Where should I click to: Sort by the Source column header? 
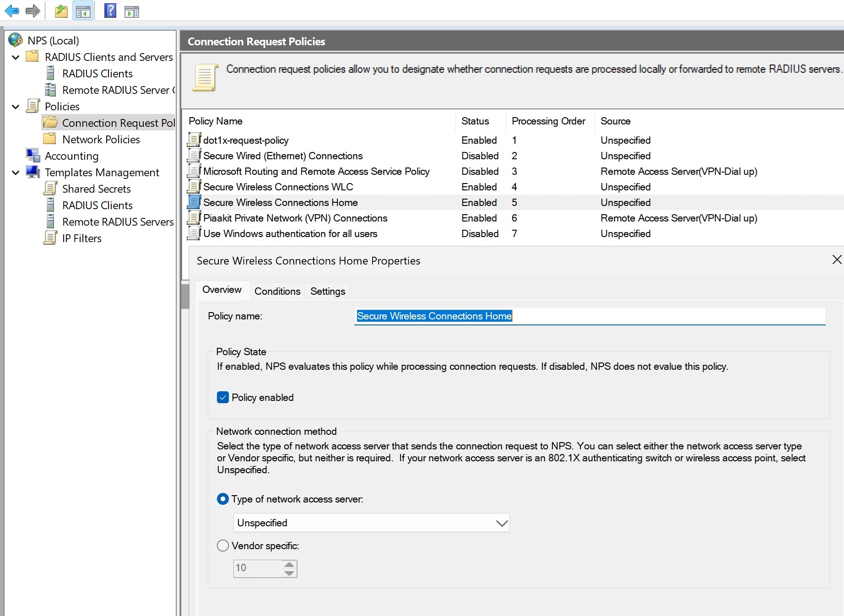click(x=719, y=121)
